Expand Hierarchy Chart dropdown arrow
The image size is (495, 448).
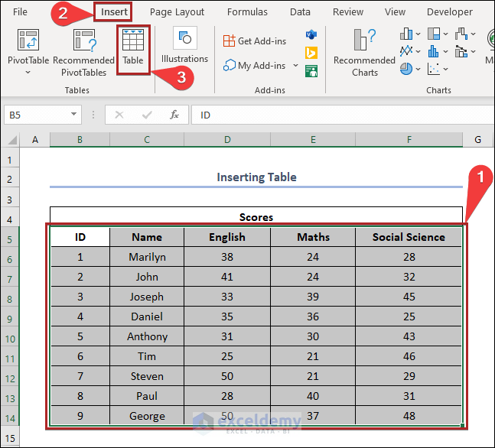tap(446, 34)
